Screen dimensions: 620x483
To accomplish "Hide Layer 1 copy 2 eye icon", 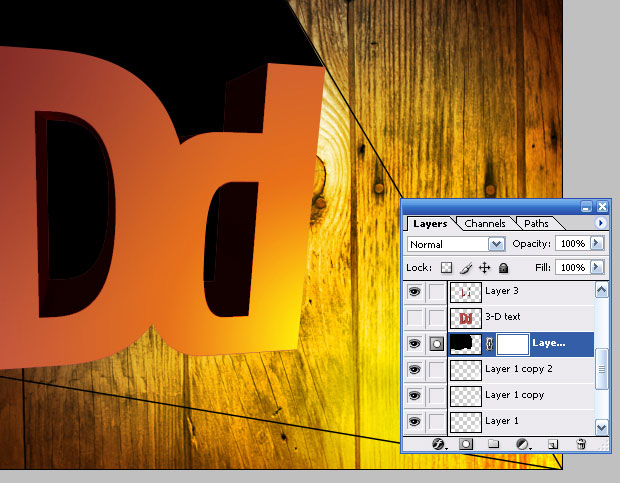I will (x=414, y=370).
